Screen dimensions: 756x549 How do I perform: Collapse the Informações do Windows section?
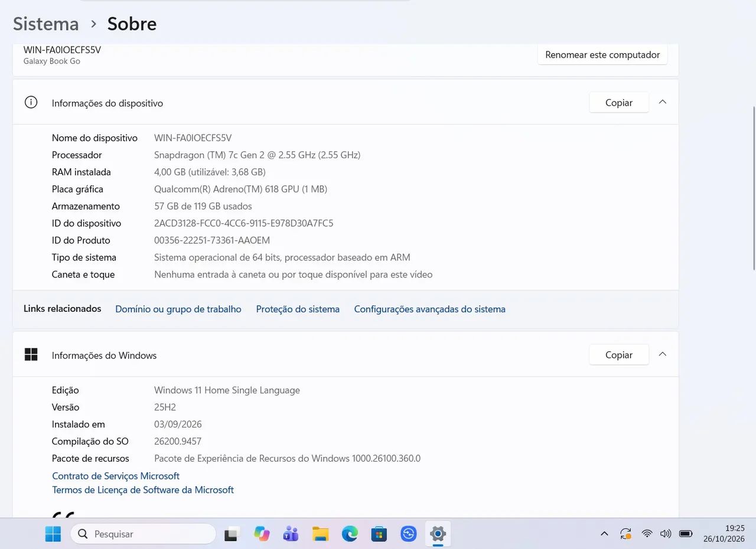[663, 354]
